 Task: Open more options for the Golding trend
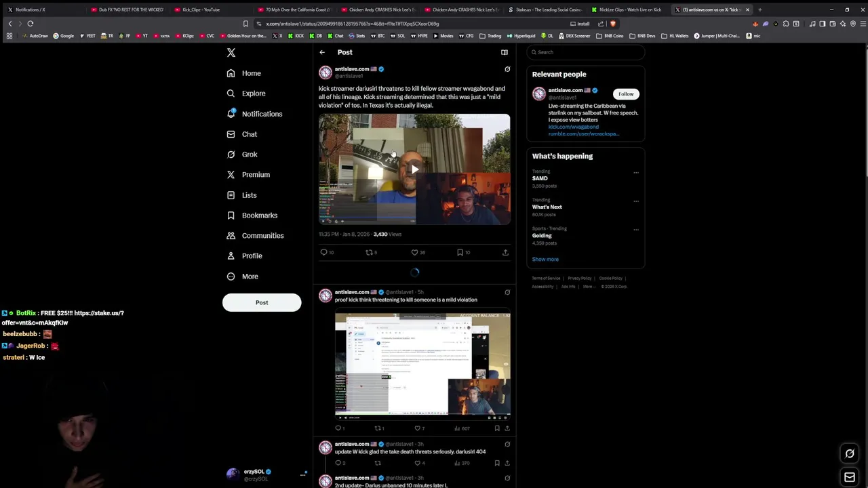click(636, 230)
